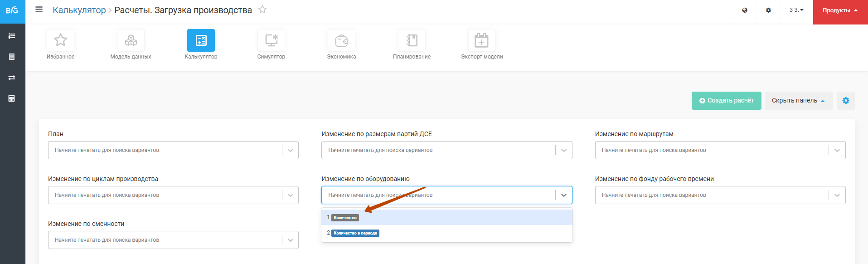This screenshot has width=868, height=264.
Task: Open the list icon in sidebar
Action: tap(12, 36)
